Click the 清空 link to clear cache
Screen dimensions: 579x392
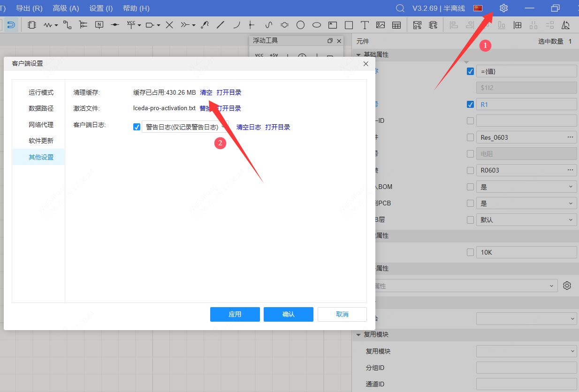(x=206, y=92)
